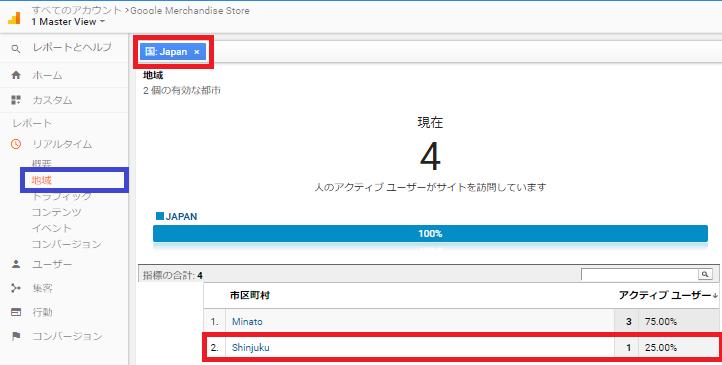The image size is (722, 365).
Task: Sort by アクティブ ユーザー column header
Action: tap(668, 295)
